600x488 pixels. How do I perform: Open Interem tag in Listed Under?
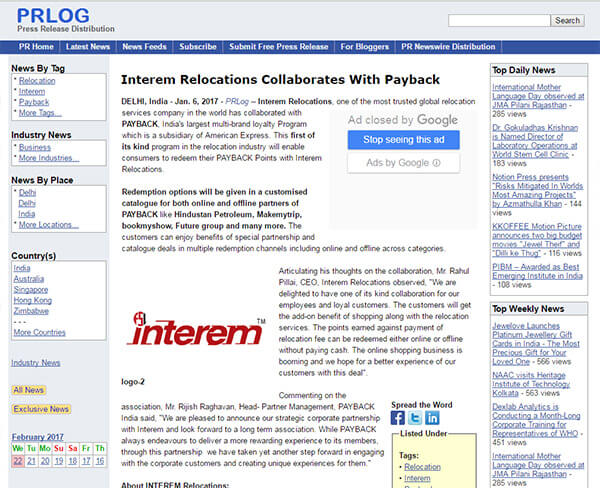(417, 478)
